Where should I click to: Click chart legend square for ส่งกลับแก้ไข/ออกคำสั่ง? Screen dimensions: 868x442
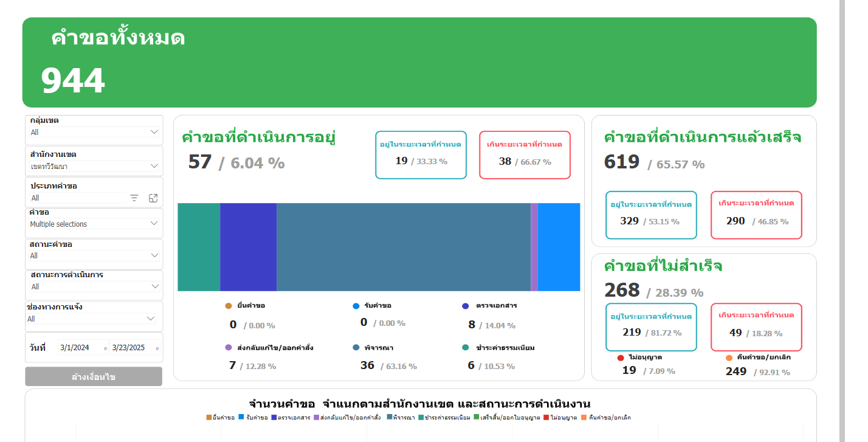point(316,418)
